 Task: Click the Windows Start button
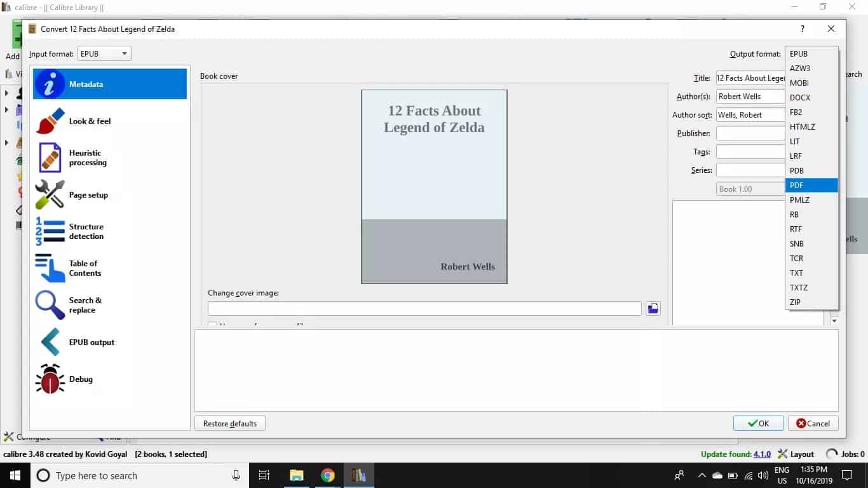pyautogui.click(x=15, y=475)
